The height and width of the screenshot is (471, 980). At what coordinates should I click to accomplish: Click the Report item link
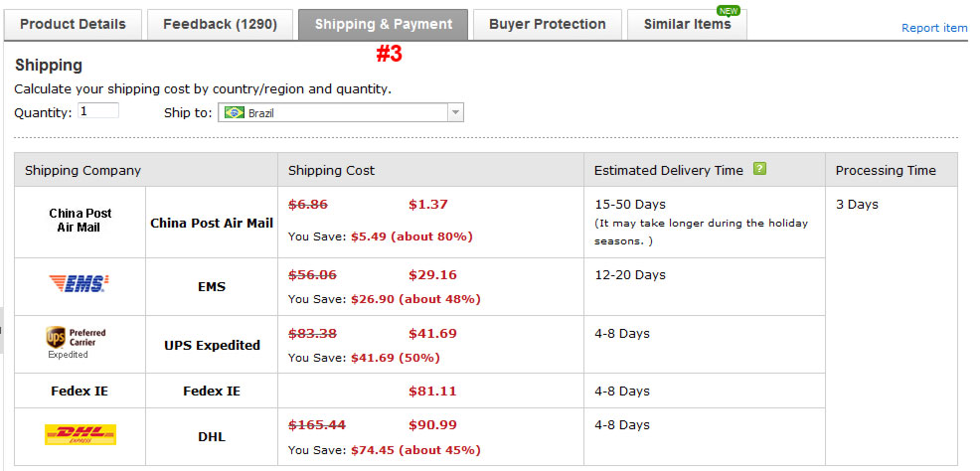(x=934, y=28)
